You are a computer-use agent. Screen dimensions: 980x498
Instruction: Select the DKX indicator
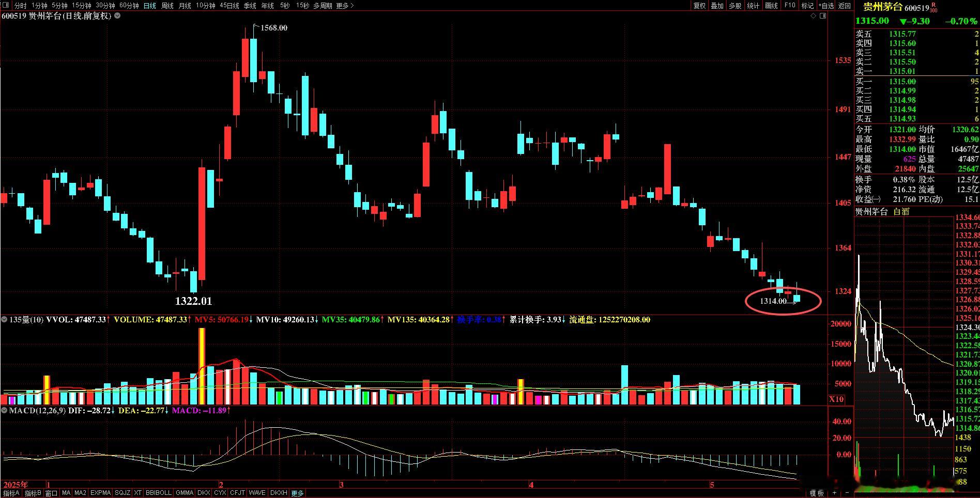(x=204, y=493)
